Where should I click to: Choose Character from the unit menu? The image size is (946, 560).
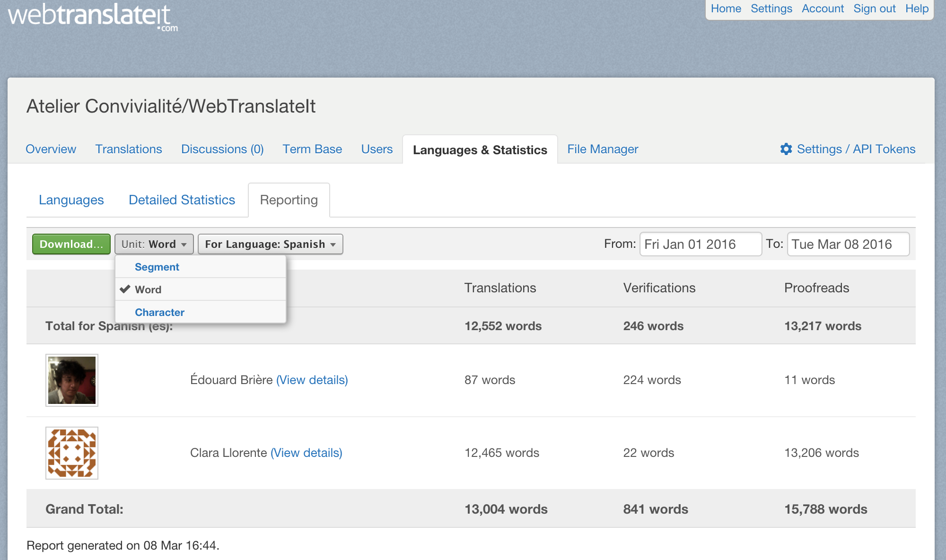(159, 312)
